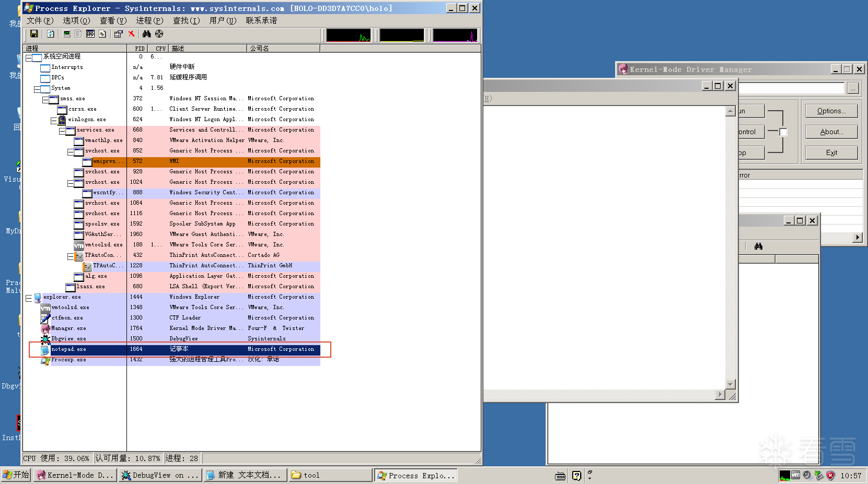Toggle the checkbox in Kernel-Mode Driver Manager

coord(783,132)
